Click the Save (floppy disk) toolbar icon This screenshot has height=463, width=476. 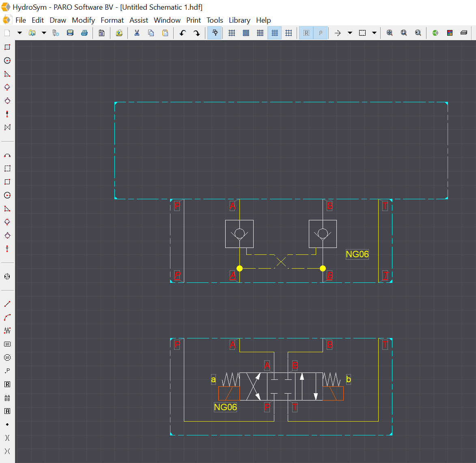tap(70, 33)
